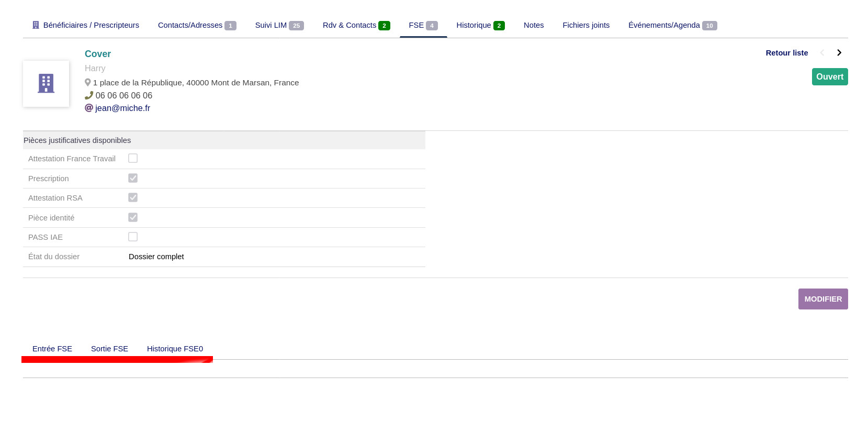
Task: Click the map pin address icon
Action: tap(88, 83)
